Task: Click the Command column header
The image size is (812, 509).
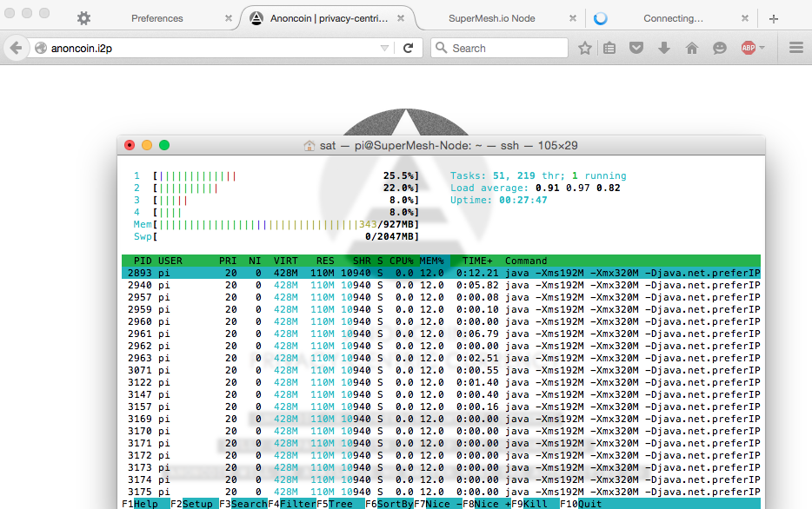Action: 526,261
